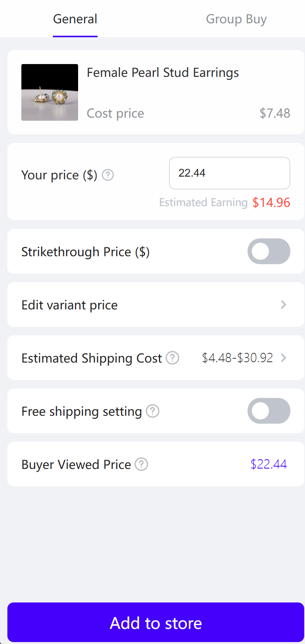The height and width of the screenshot is (644, 305).
Task: Enable the Free shipping setting switch
Action: coord(268,411)
